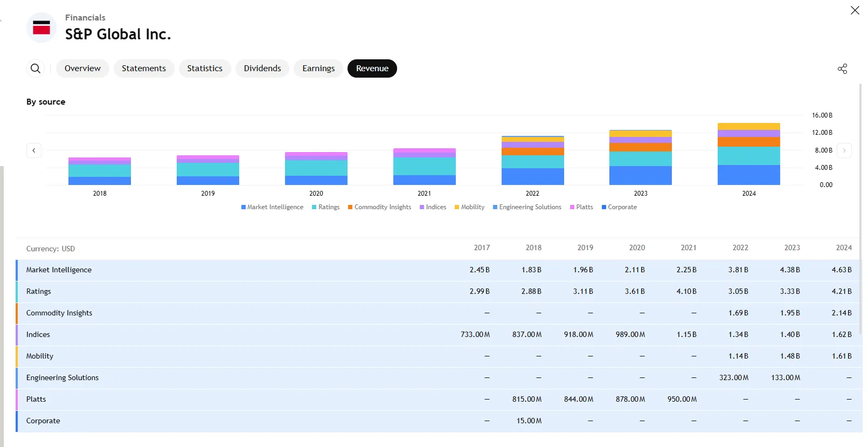Toggle Corporate series in chart legend
This screenshot has height=447, width=868.
(619, 207)
